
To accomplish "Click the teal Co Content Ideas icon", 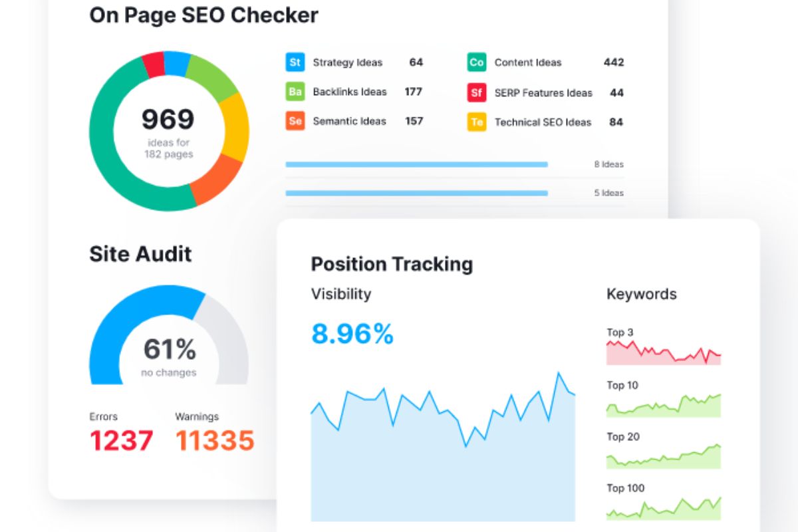I will point(476,63).
